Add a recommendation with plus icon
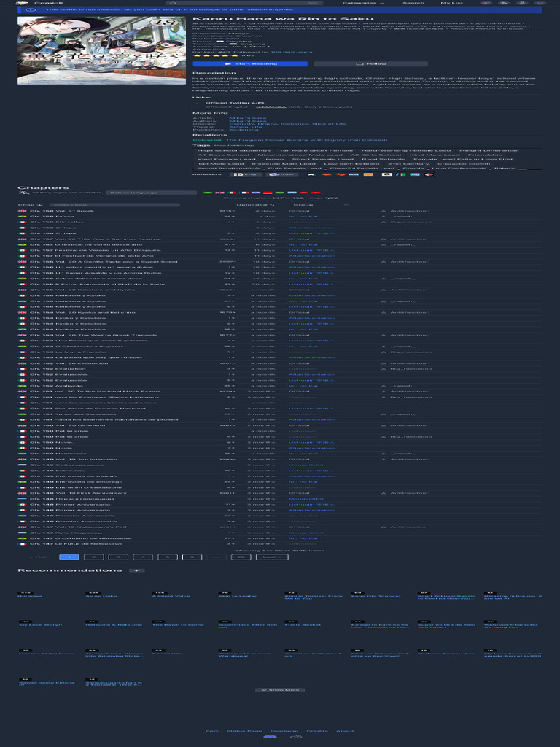Viewport: 560px width, 747px height. click(136, 570)
